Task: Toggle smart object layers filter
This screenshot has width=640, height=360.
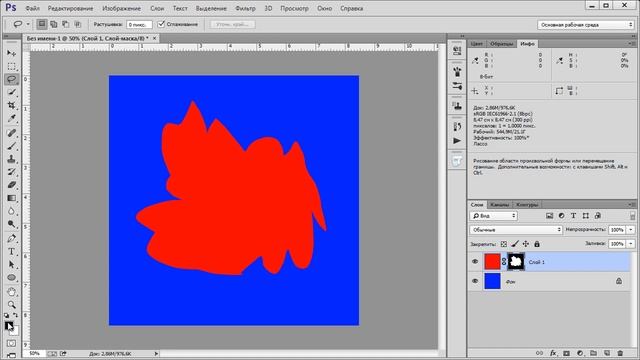Action: [x=598, y=216]
